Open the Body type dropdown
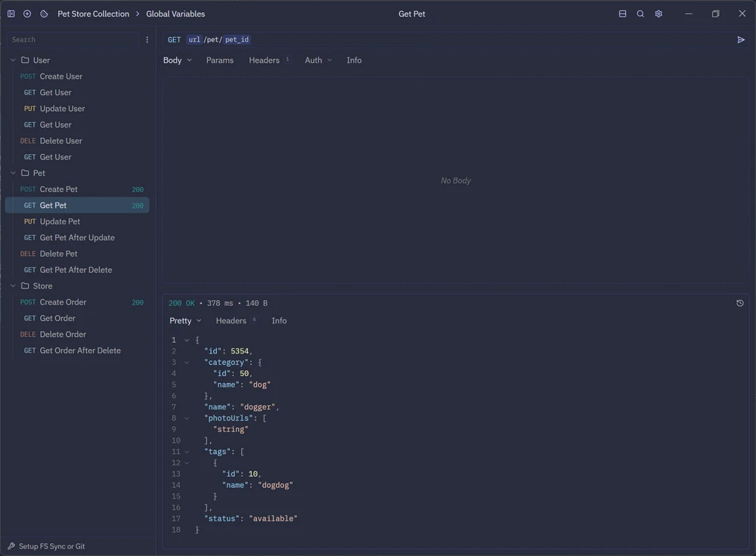756x556 pixels. pos(178,60)
